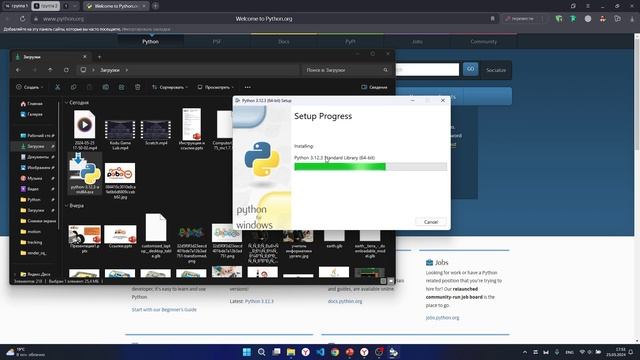Open Google Chrome from taskbar
Image resolution: width=640 pixels, height=360 pixels.
click(335, 352)
